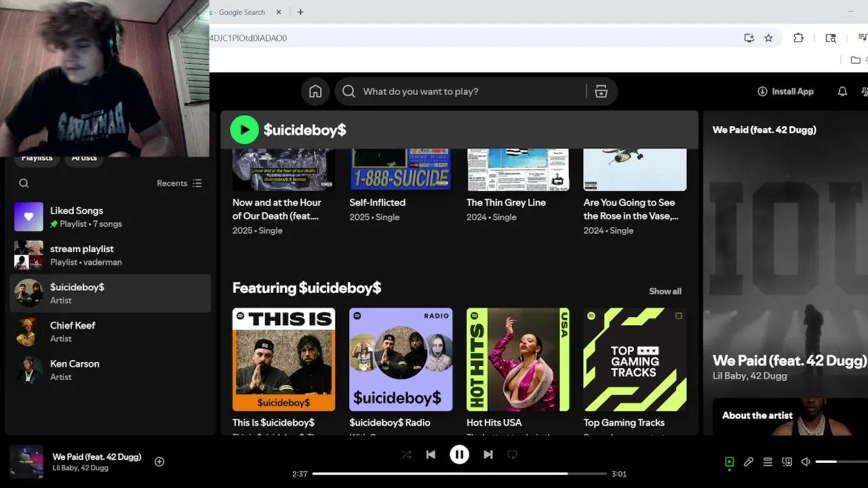The height and width of the screenshot is (488, 868).
Task: Click 2024 • Single under The Thin Grey Line
Action: click(492, 218)
